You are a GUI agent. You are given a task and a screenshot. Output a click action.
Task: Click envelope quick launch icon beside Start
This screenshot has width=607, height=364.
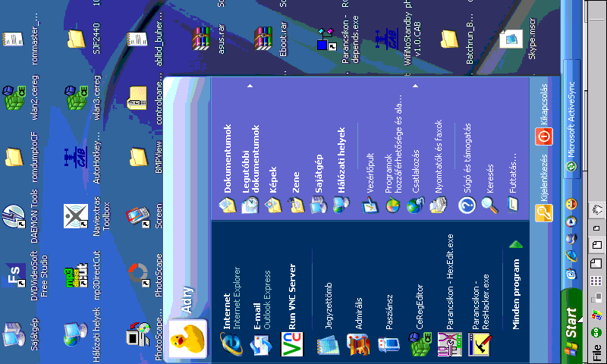tap(571, 274)
